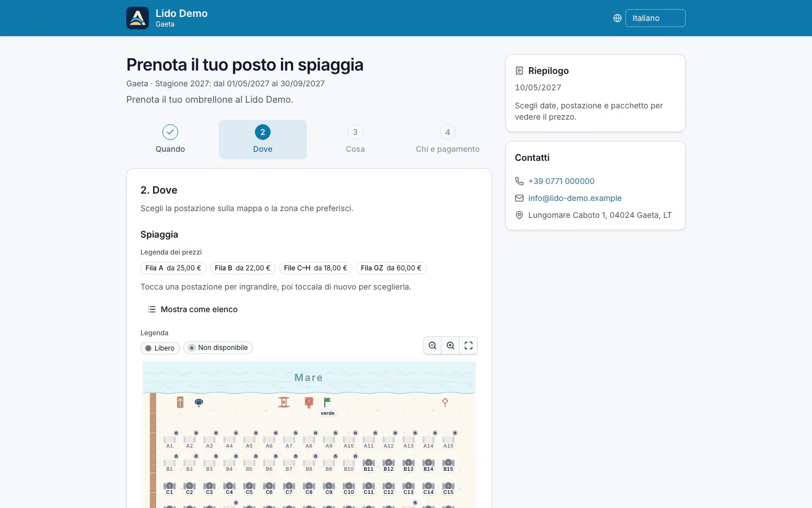Select umbrella C12 on the map
This screenshot has width=812, height=508.
tap(389, 488)
